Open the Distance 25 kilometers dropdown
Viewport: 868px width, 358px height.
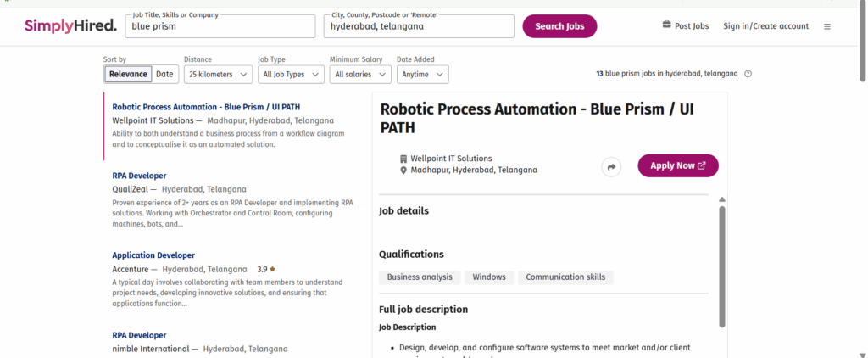click(218, 75)
